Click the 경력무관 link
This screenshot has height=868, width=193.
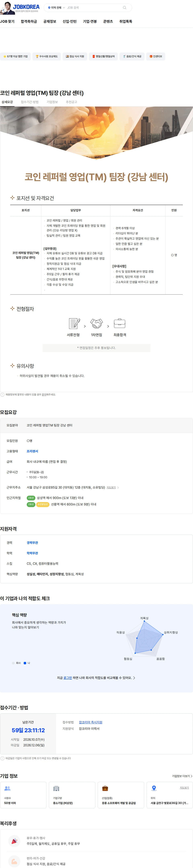click(32, 543)
